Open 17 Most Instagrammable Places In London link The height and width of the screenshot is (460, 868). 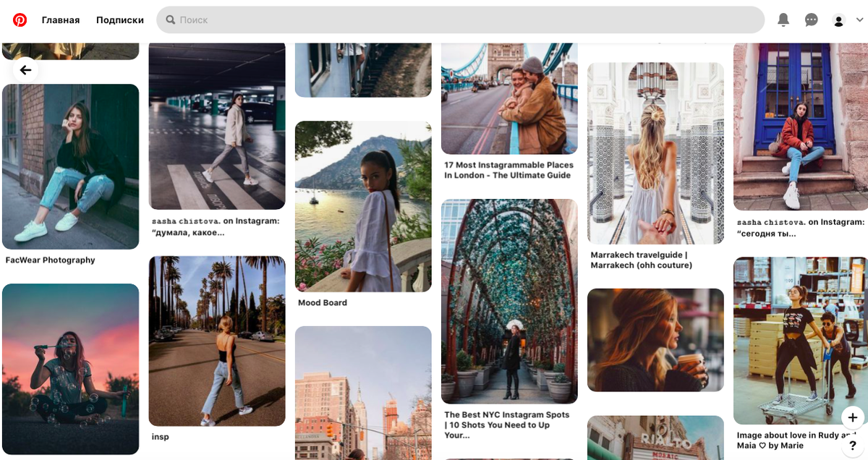(509, 170)
